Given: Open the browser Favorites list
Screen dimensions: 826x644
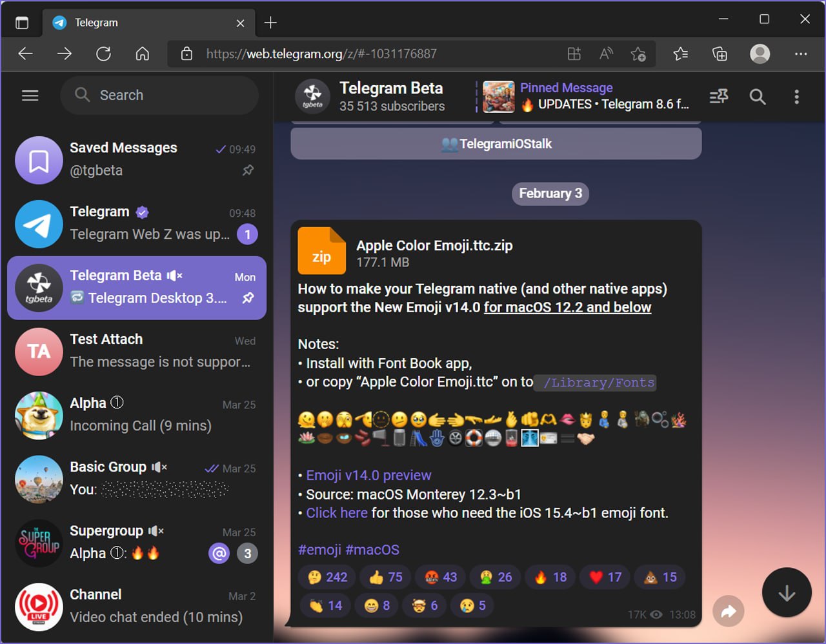Looking at the screenshot, I should tap(681, 54).
